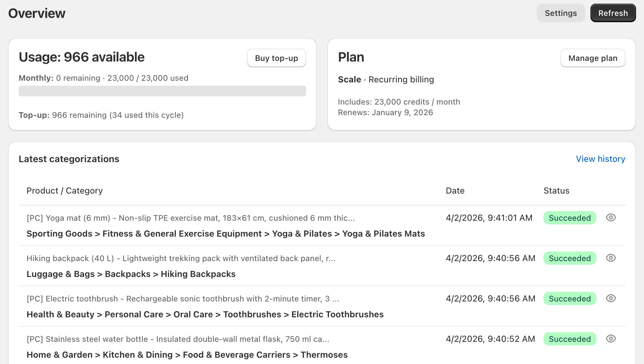Click the 9:41:01 AM date cell
The image size is (644, 364).
489,218
